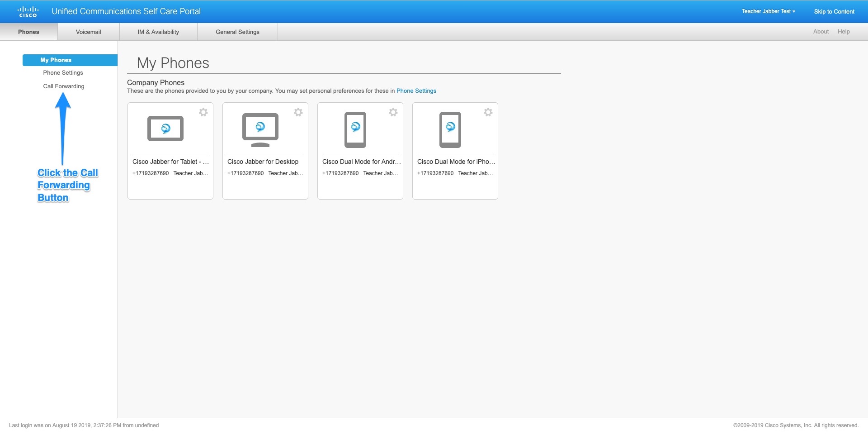This screenshot has width=868, height=439.
Task: Select Phone Settings in the sidebar
Action: [63, 73]
